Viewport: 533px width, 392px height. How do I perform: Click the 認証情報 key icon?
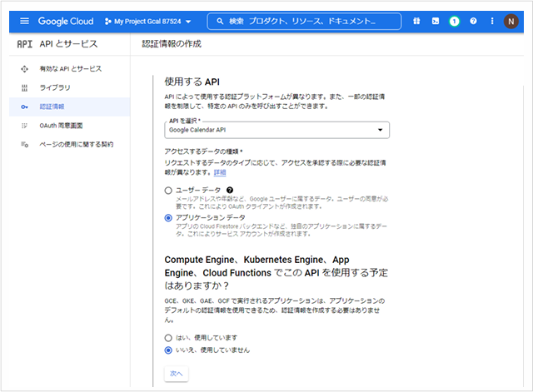click(x=24, y=107)
